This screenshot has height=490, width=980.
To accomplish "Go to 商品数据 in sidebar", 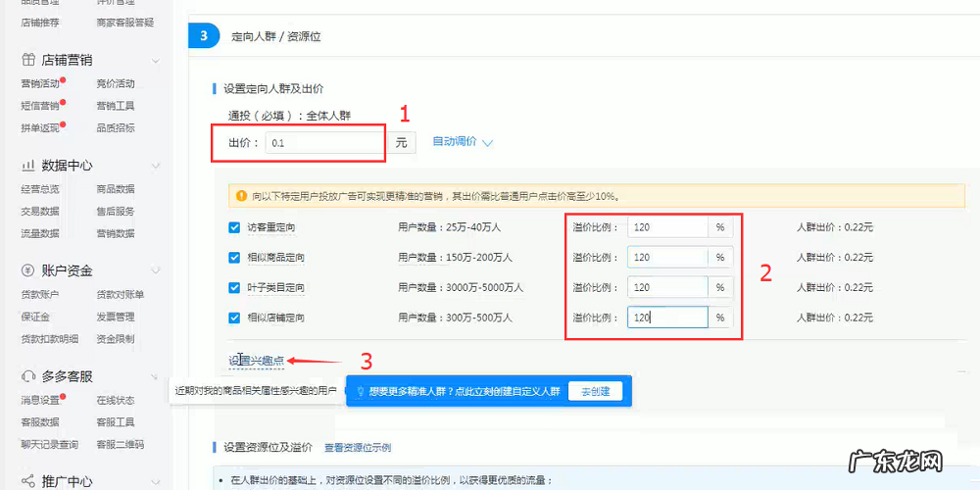I will point(116,189).
